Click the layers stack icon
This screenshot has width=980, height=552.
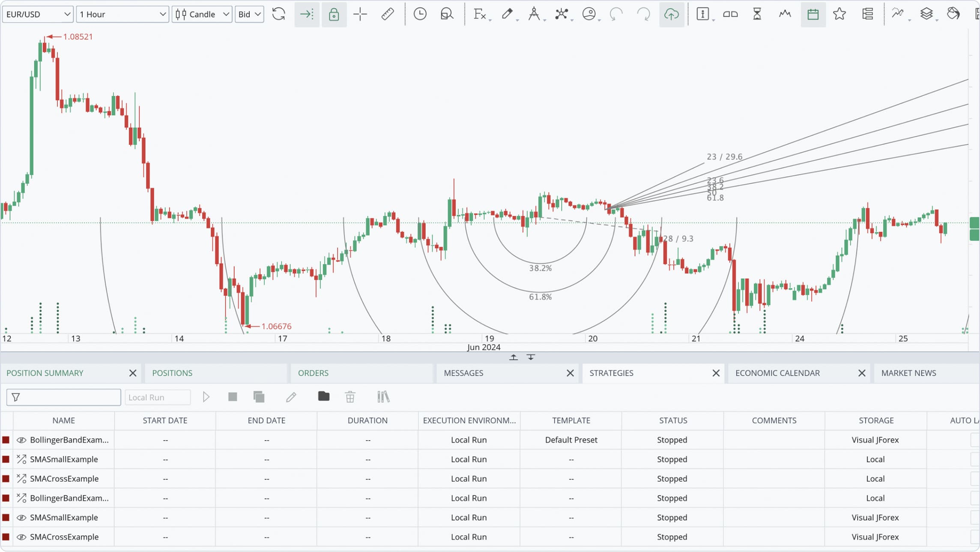click(926, 14)
